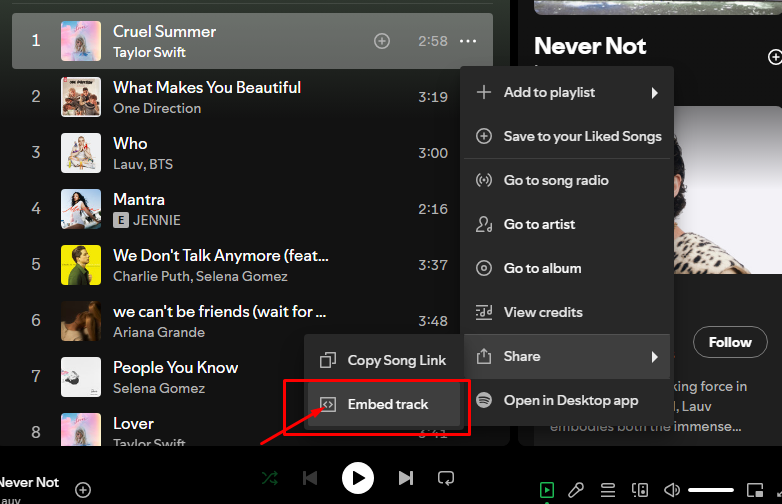Add Never Not to Liked Songs in player bar
The image size is (782, 504).
(83, 490)
